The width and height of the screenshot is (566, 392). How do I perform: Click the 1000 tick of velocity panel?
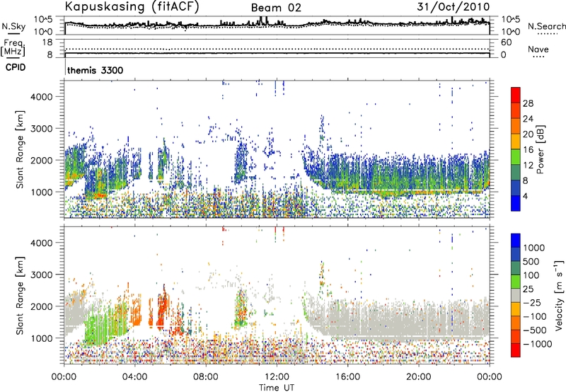[41, 338]
